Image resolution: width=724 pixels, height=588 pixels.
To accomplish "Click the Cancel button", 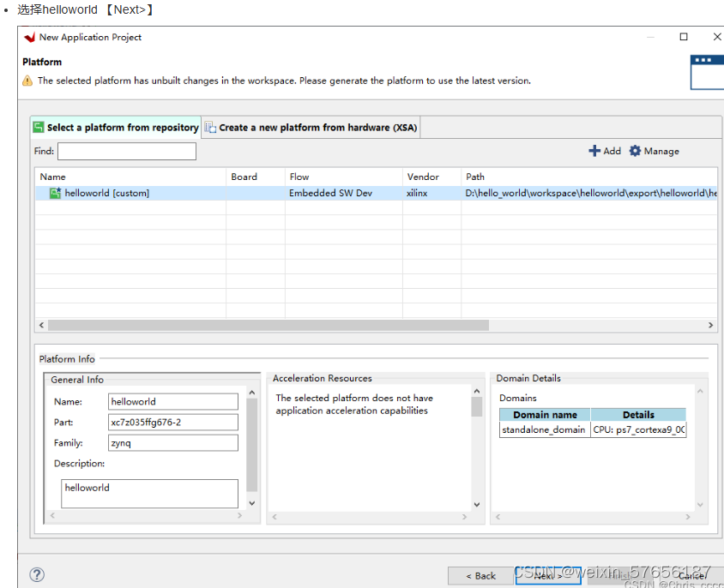I will [692, 575].
